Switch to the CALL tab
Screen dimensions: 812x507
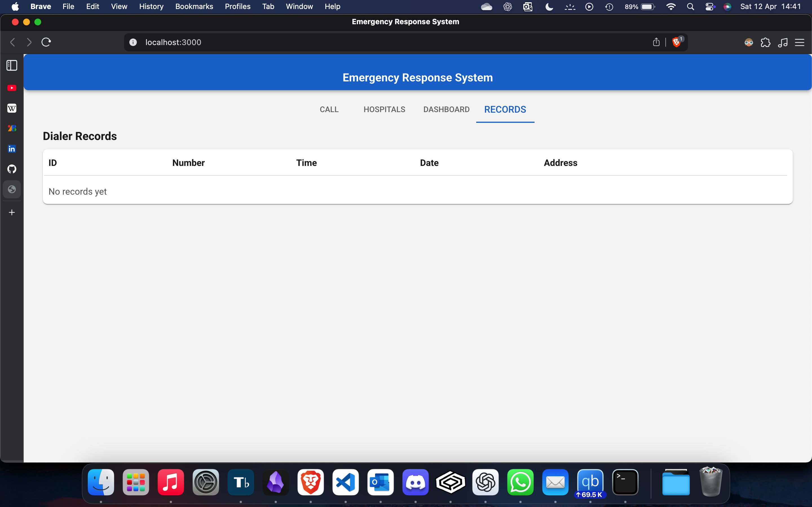pyautogui.click(x=329, y=110)
